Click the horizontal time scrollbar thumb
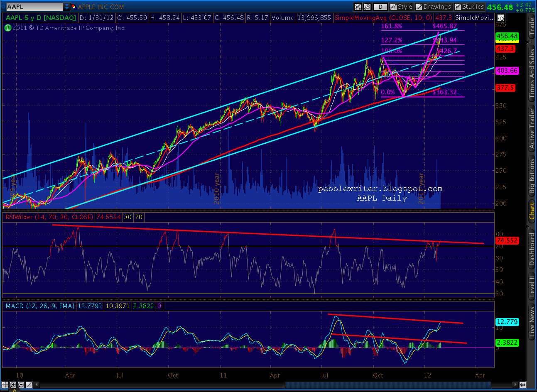 388,385
